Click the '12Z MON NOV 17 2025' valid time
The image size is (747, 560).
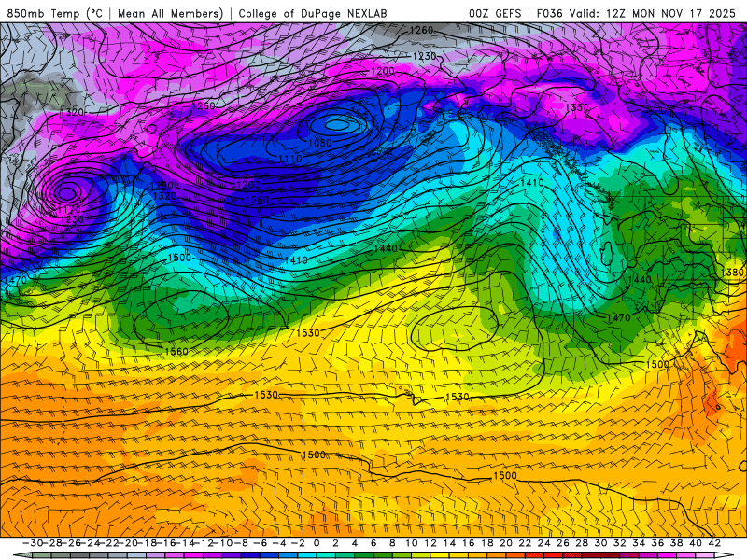670,13
